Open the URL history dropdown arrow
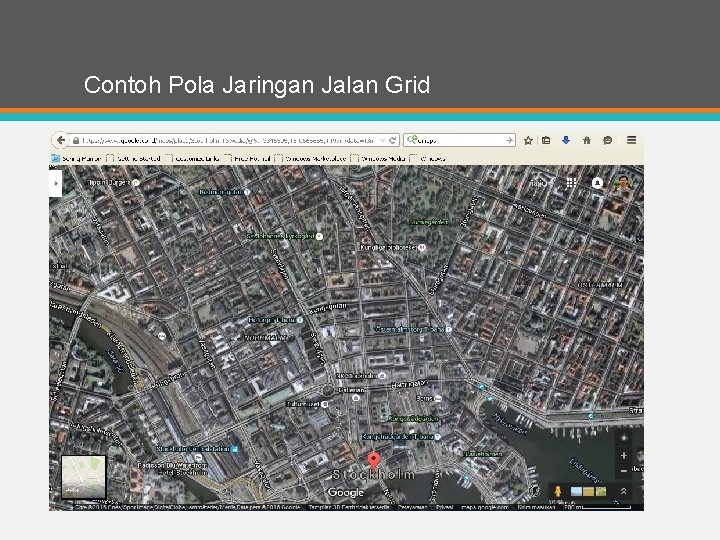Image resolution: width=720 pixels, height=540 pixels. tap(382, 141)
